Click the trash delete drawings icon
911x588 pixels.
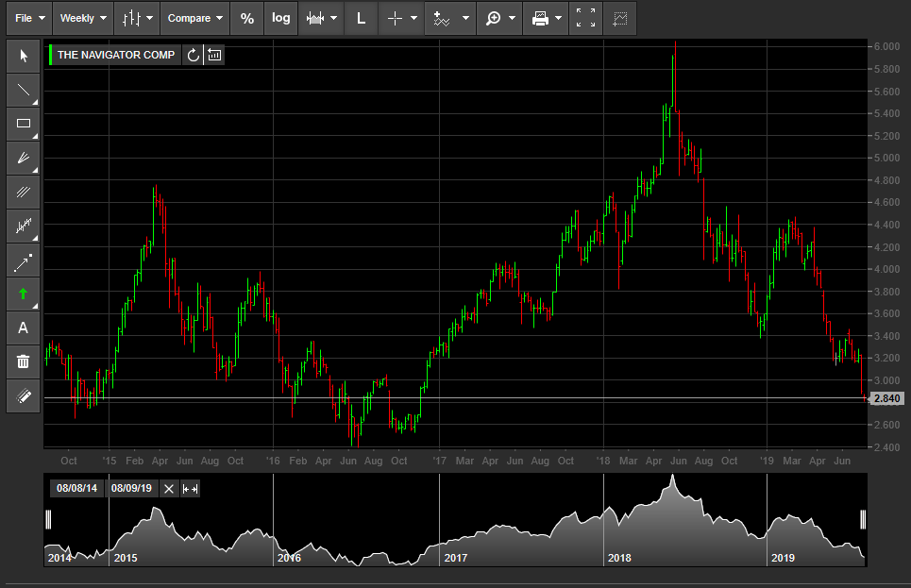[24, 362]
